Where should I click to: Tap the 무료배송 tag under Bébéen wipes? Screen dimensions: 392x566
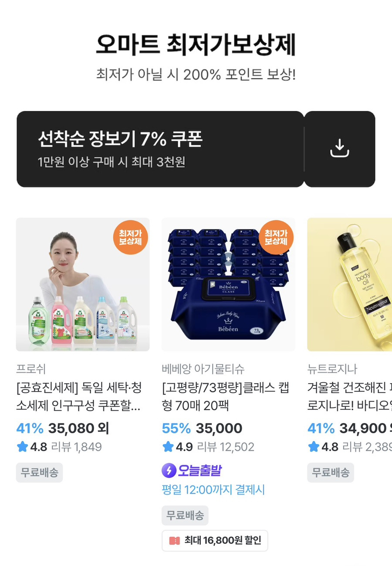pyautogui.click(x=185, y=515)
